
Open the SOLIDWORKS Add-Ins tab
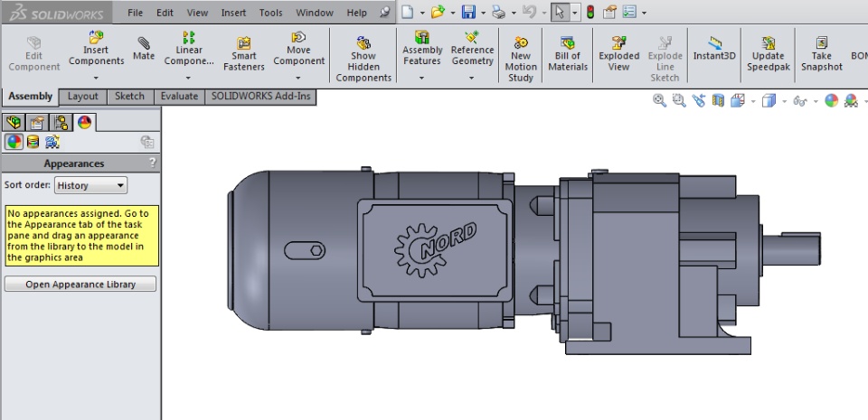(260, 96)
